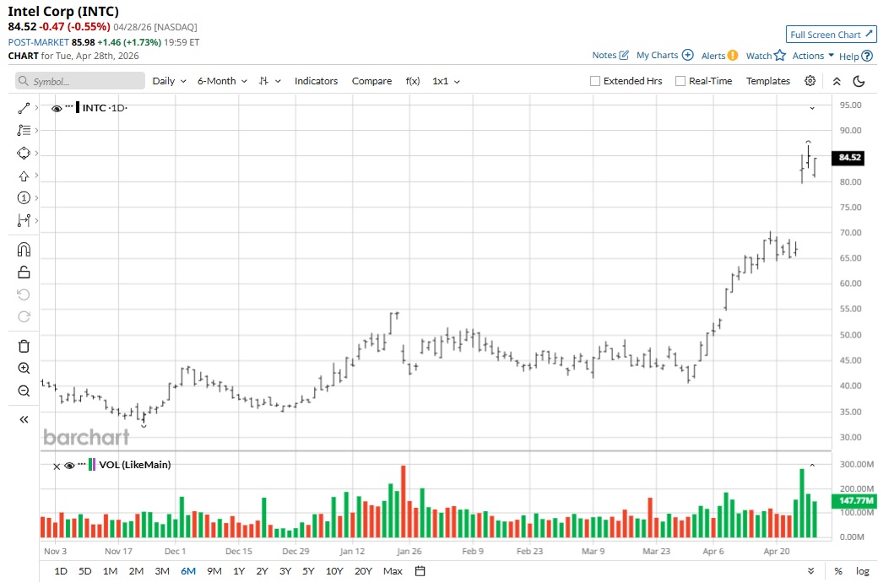894x588 pixels.
Task: Select the 1Y time range
Action: tap(239, 571)
